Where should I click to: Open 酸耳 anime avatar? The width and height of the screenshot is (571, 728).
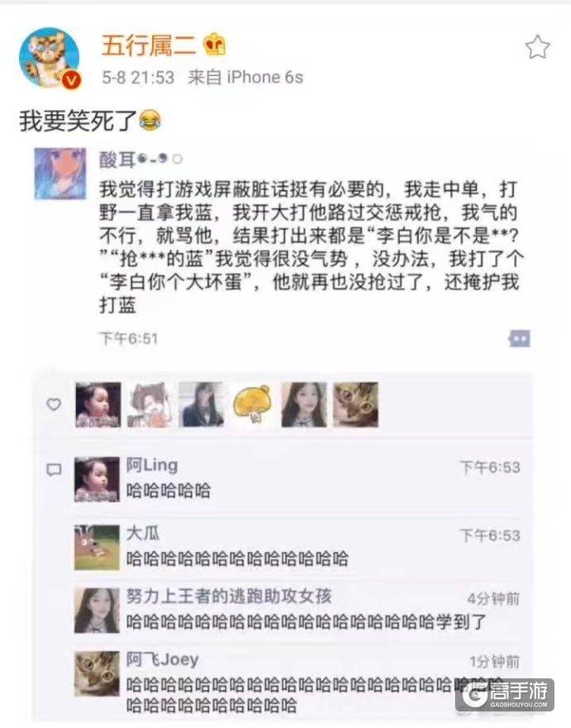pyautogui.click(x=60, y=174)
